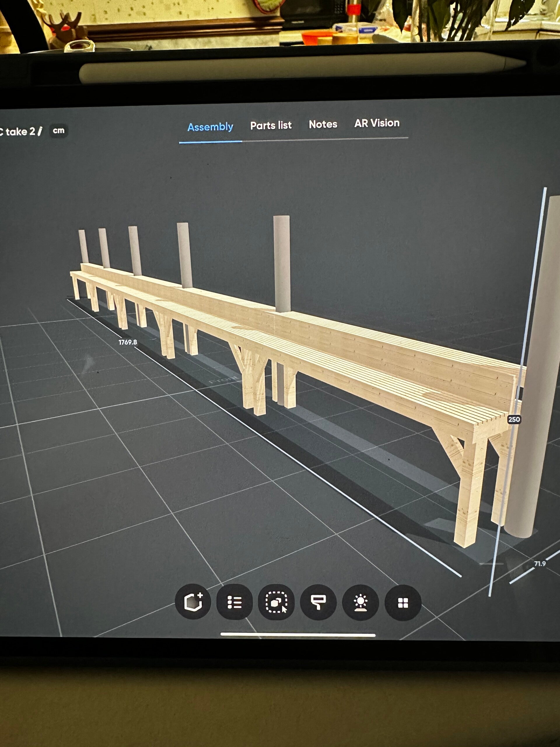The width and height of the screenshot is (560, 747).
Task: Toggle the cm units button
Action: click(59, 131)
